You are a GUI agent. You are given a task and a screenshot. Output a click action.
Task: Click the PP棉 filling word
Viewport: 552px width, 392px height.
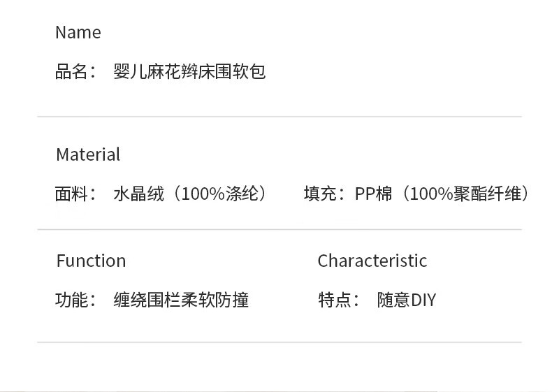pos(374,194)
